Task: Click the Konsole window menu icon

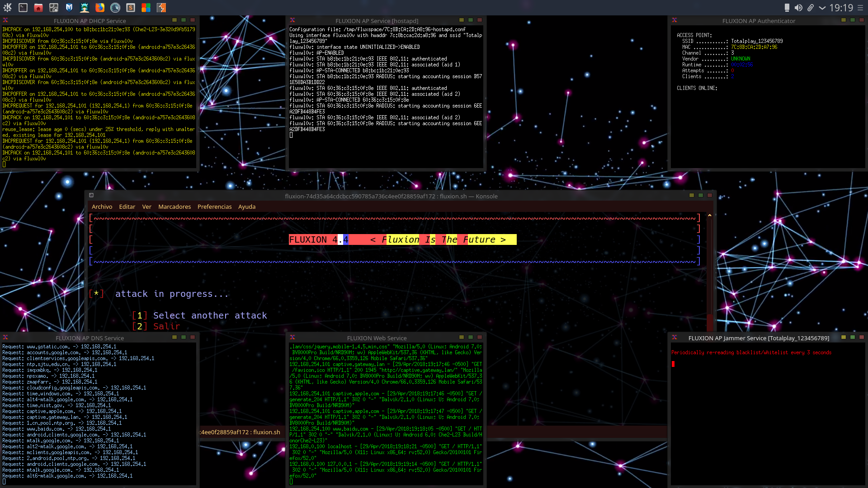Action: click(91, 195)
